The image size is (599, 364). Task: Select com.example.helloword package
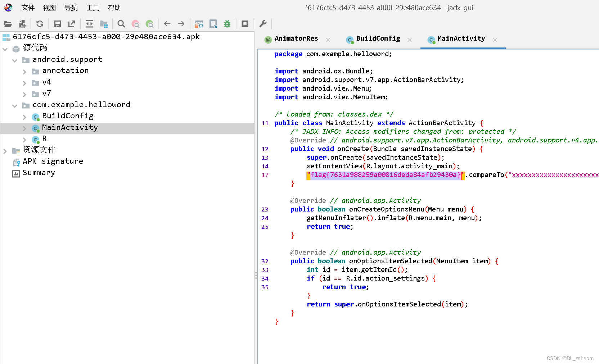tap(81, 105)
